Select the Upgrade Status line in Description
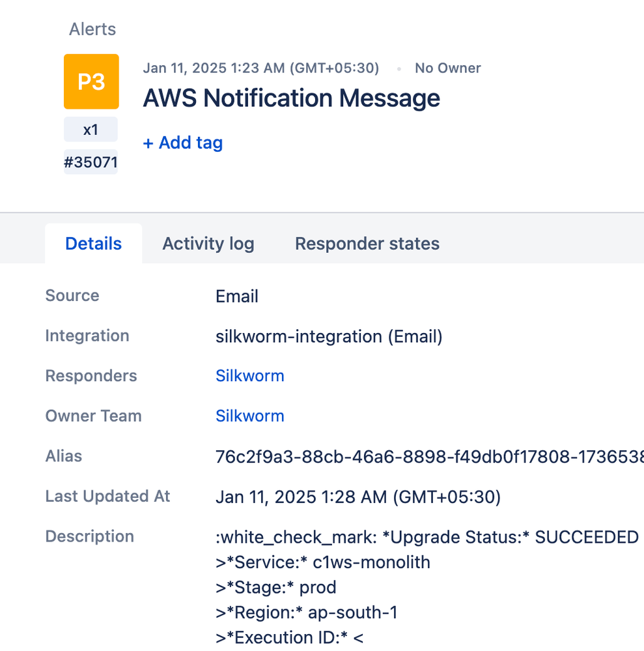The width and height of the screenshot is (644, 651). pyautogui.click(x=427, y=537)
